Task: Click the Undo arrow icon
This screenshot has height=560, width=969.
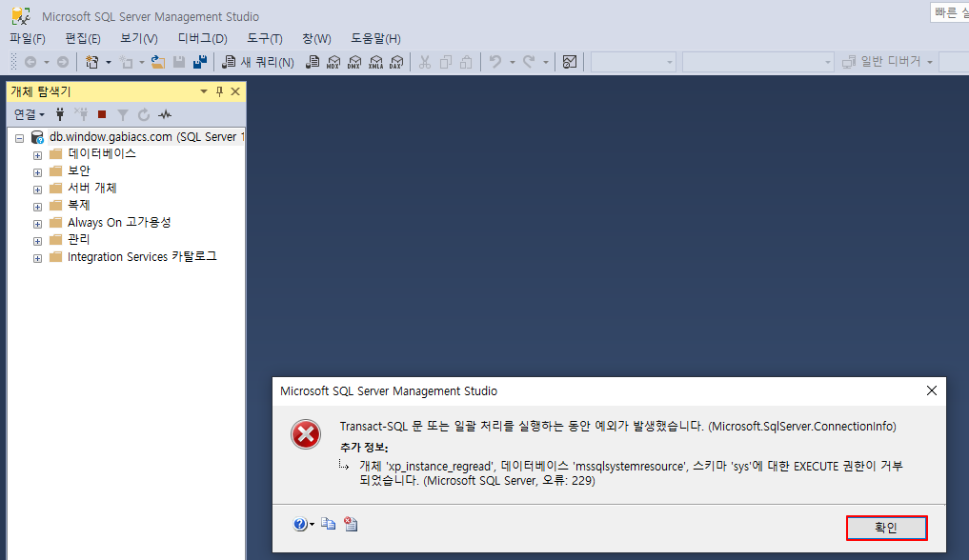Action: coord(495,62)
